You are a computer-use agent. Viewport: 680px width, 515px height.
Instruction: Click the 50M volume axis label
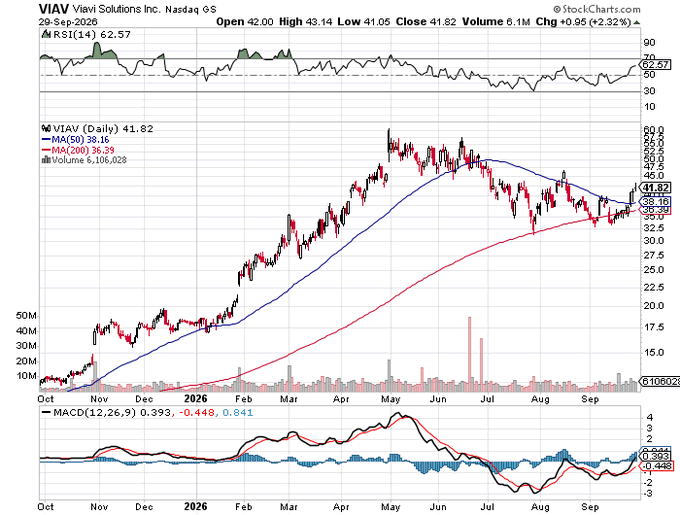tap(26, 316)
